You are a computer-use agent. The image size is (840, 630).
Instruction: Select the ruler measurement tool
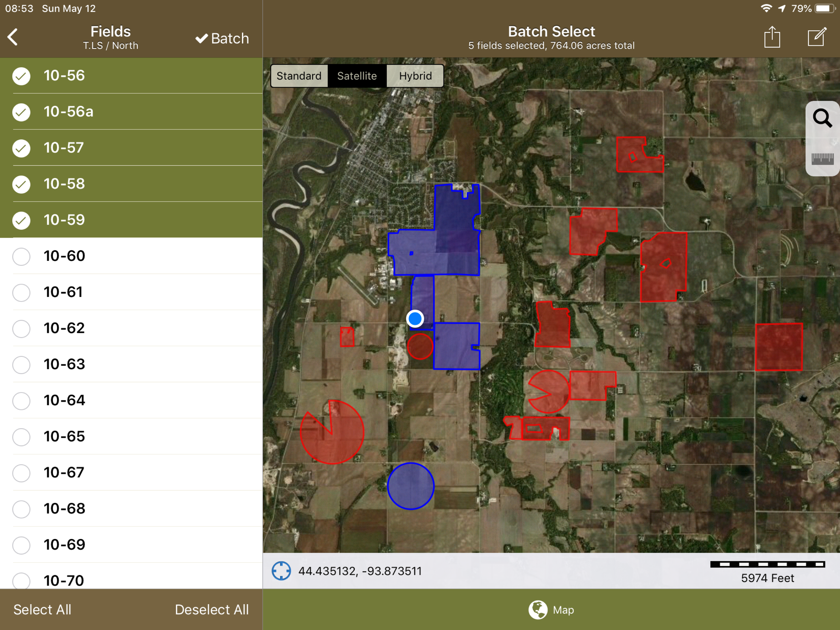coord(822,158)
